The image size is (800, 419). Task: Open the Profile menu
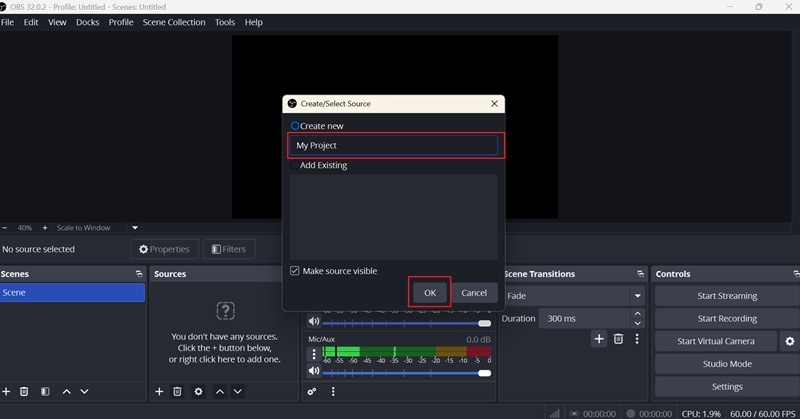(121, 22)
